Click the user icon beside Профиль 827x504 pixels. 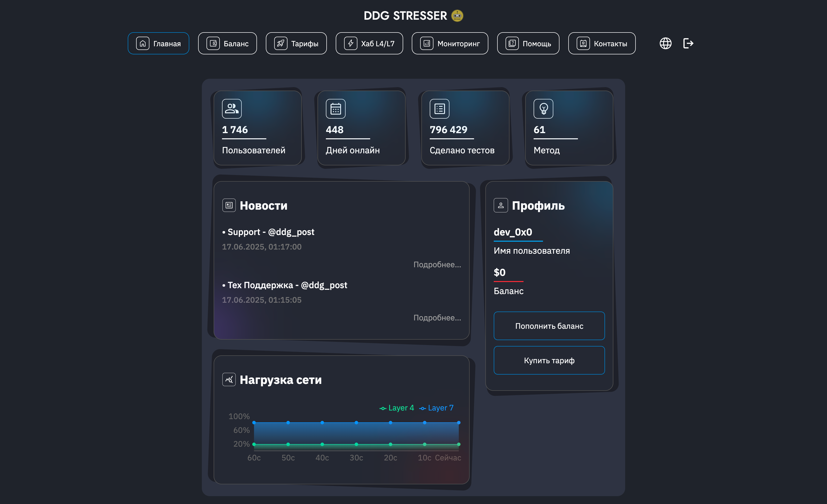[x=500, y=205]
